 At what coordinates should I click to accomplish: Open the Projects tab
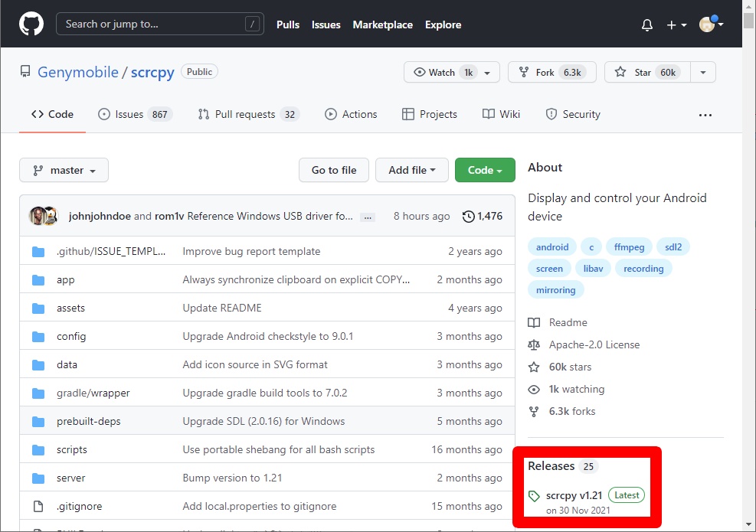430,114
